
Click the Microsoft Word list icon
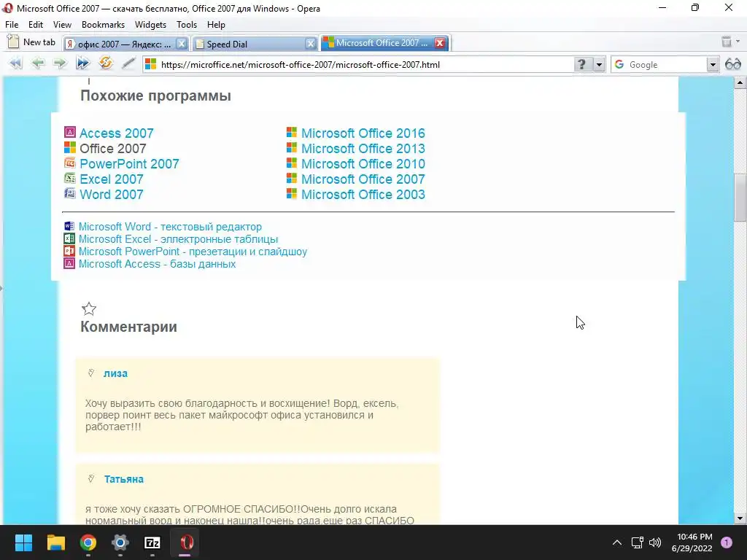tap(69, 226)
